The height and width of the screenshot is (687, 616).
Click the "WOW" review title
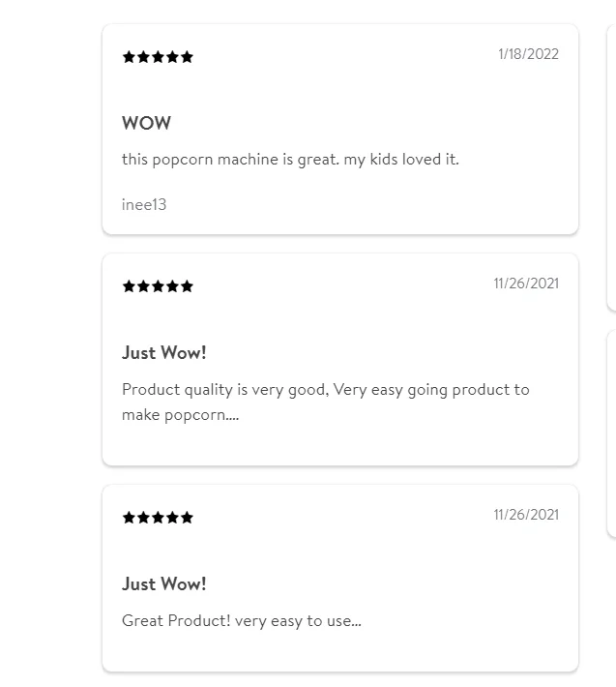[x=146, y=123]
